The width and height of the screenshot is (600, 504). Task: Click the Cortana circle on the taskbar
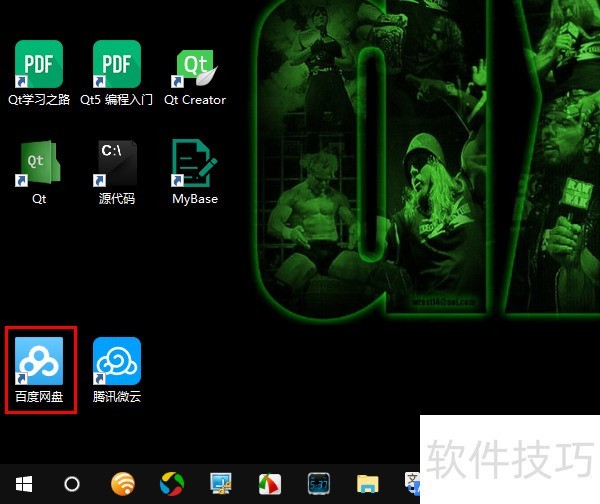[72, 484]
